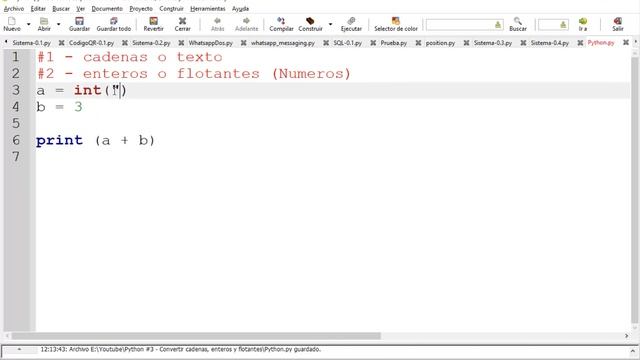Image resolution: width=640 pixels, height=360 pixels.
Task: Click the Buscar magnifier icon
Action: [x=518, y=24]
